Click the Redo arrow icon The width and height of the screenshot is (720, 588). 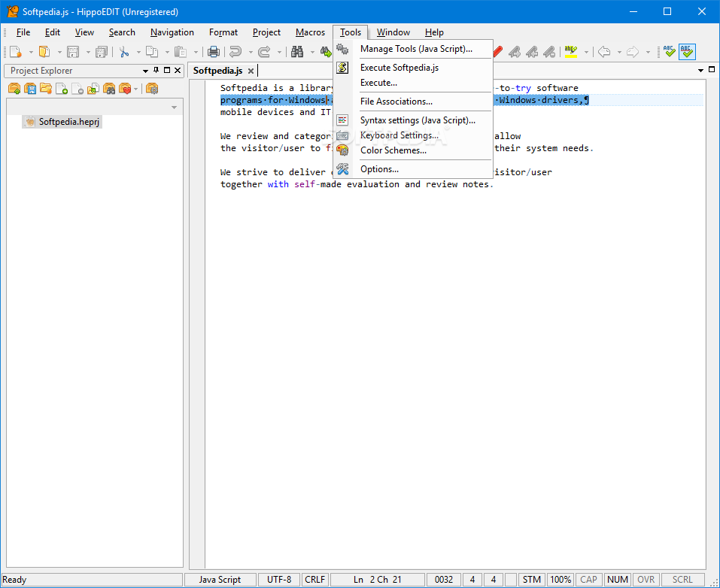pyautogui.click(x=264, y=51)
